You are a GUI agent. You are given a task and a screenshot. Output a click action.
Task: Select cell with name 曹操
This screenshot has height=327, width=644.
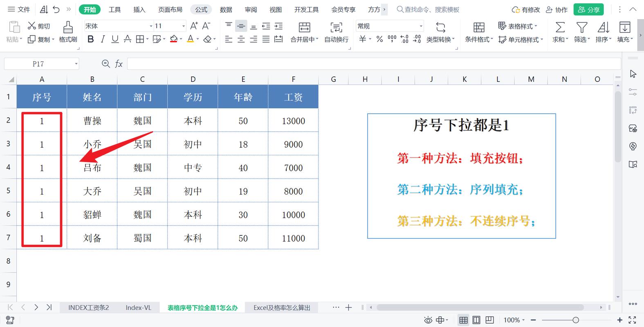(92, 121)
